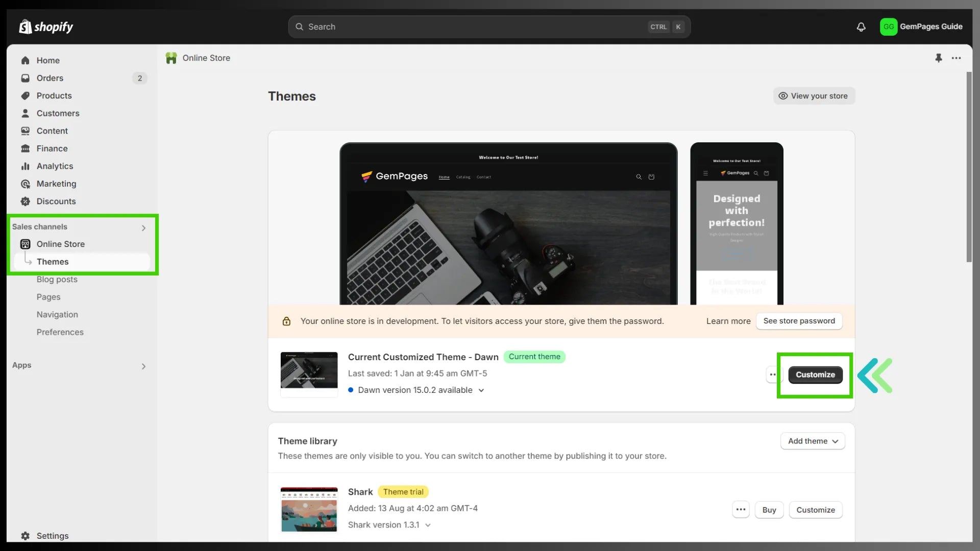Click the CTRL K shortcut hint

pos(666,27)
